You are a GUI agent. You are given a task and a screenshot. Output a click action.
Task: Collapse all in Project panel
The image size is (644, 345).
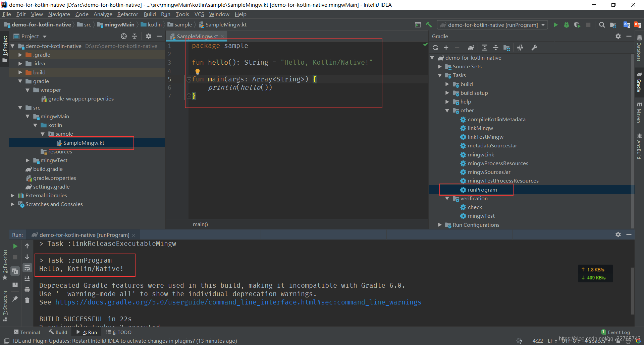[135, 36]
